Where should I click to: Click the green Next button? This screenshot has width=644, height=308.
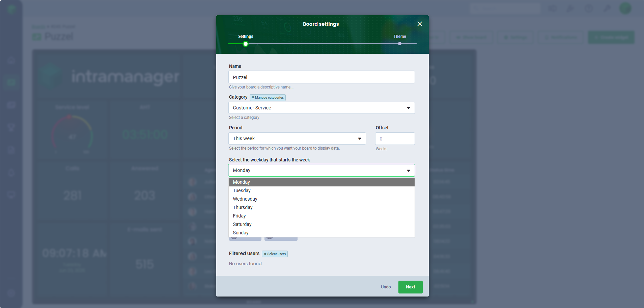pos(410,287)
